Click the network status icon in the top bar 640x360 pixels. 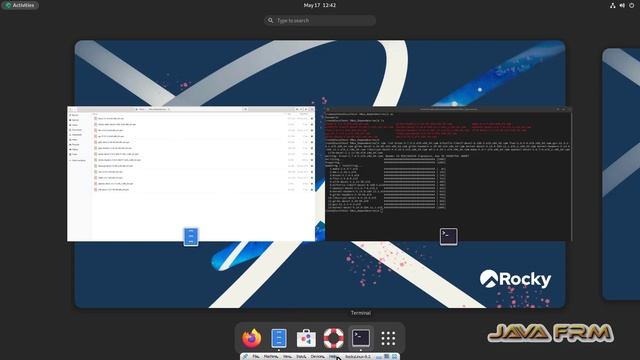(612, 5)
